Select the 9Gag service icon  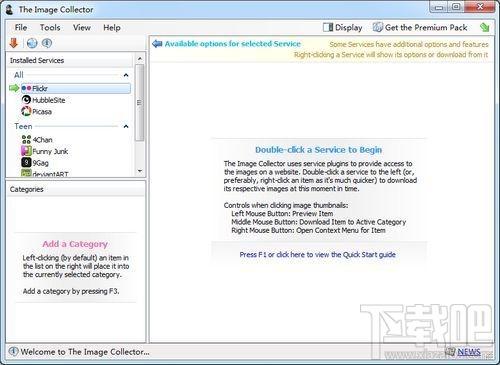point(26,163)
